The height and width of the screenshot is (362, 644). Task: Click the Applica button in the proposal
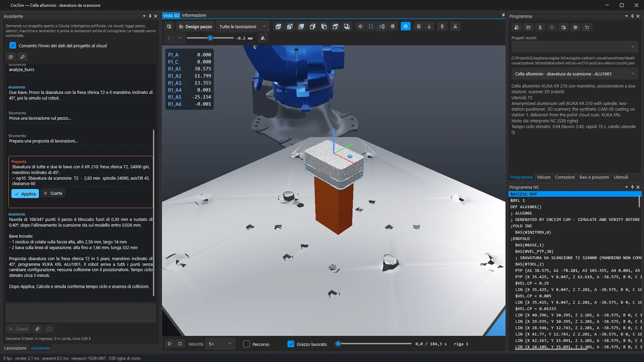25,193
